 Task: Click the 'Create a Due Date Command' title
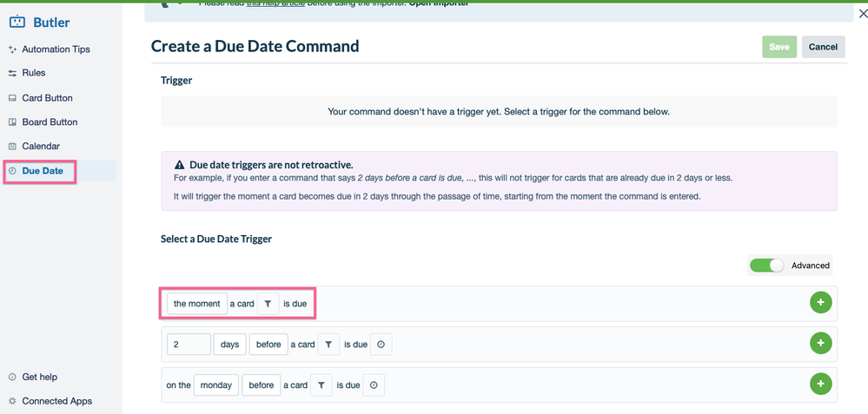click(255, 46)
